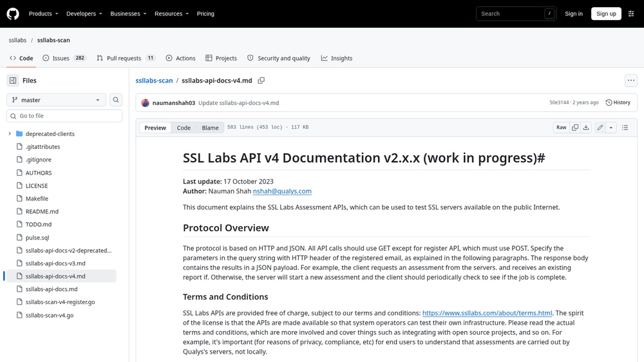Go to Pricing page
Screen dimensions: 644x362
(x=205, y=14)
